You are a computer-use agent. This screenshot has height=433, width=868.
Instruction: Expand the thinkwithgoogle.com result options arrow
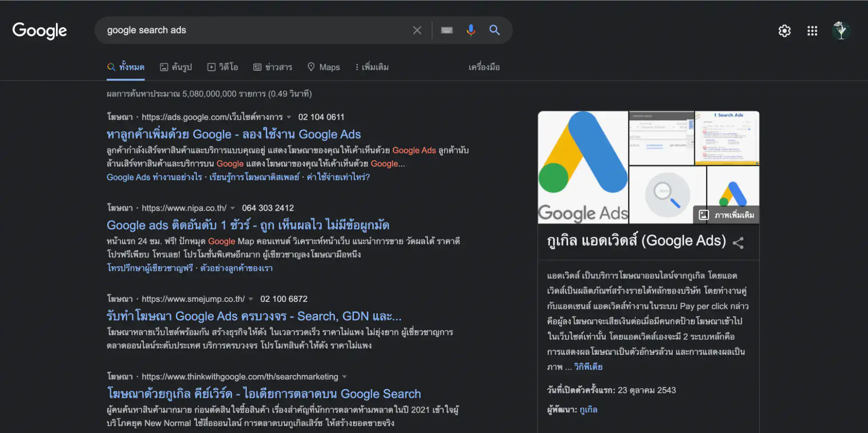coord(344,377)
